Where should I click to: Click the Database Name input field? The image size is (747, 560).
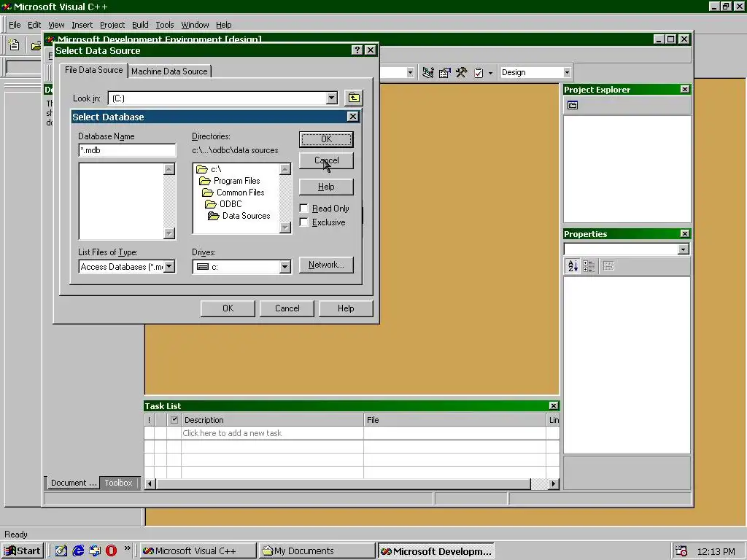[x=127, y=150]
